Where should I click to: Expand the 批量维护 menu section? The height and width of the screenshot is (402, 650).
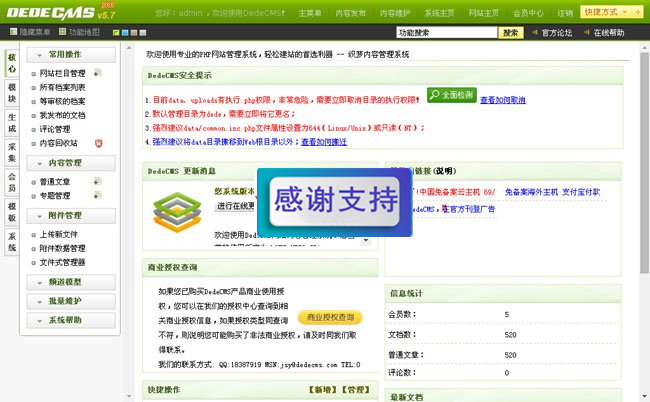point(71,301)
